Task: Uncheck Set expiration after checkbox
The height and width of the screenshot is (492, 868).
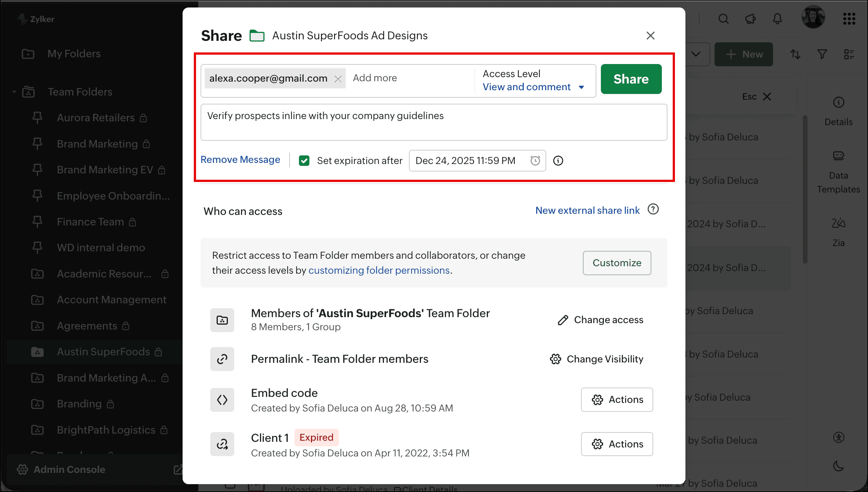Action: 304,161
